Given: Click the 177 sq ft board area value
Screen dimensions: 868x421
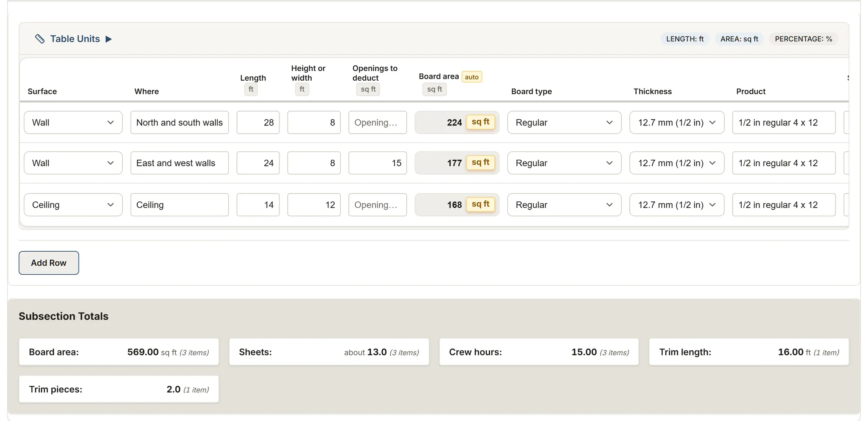Looking at the screenshot, I should (457, 163).
